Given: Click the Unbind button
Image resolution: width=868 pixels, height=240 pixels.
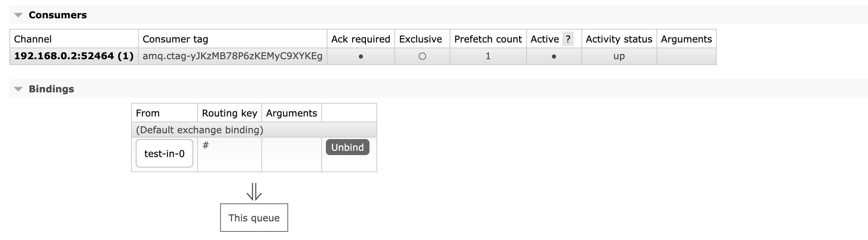Looking at the screenshot, I should (x=347, y=147).
